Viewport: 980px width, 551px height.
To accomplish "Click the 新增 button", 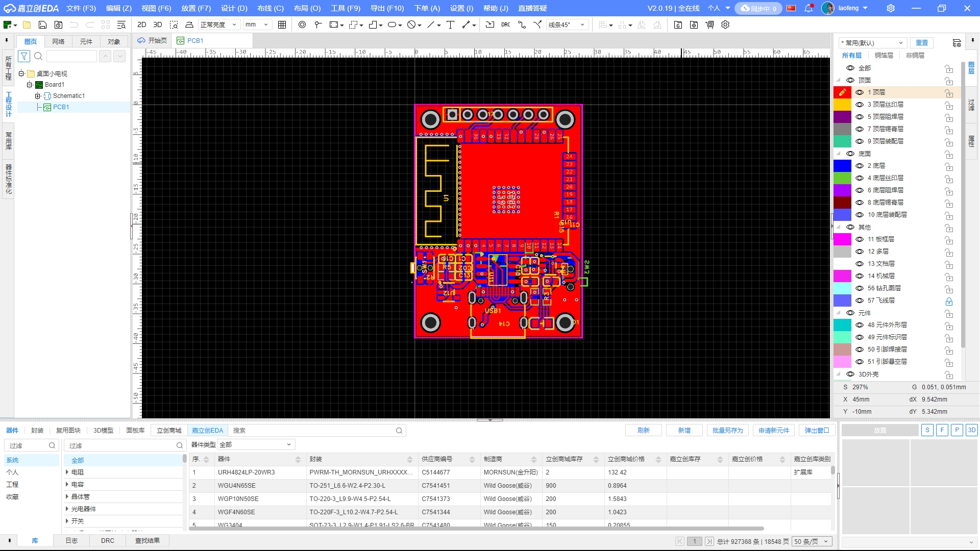I will click(684, 430).
